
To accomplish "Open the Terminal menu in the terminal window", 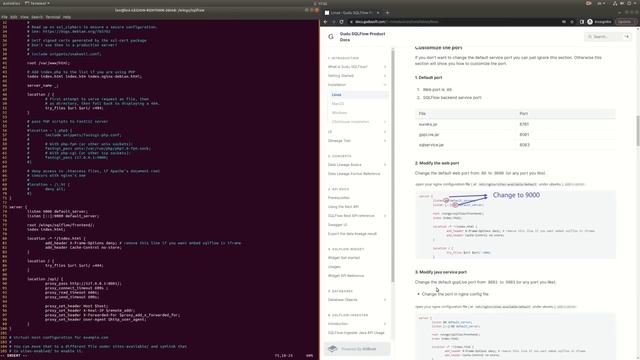I will click(x=53, y=17).
